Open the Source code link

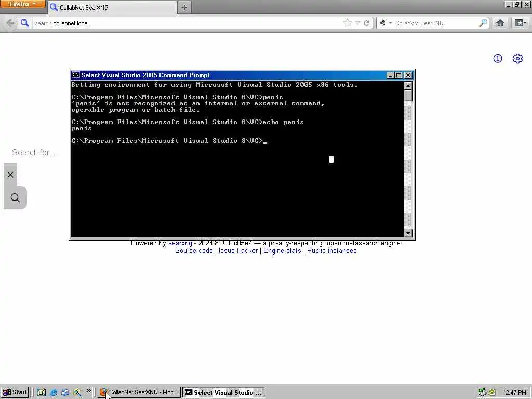(x=194, y=251)
